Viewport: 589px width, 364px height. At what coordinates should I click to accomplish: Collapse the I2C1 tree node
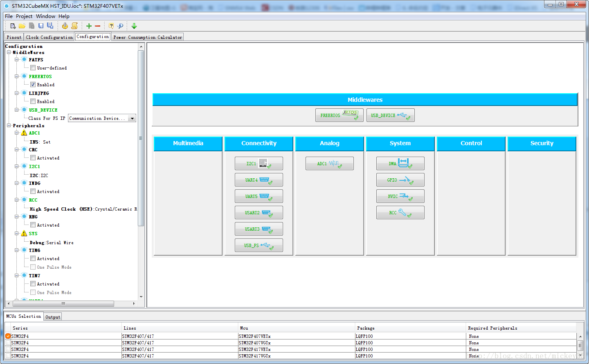[17, 166]
